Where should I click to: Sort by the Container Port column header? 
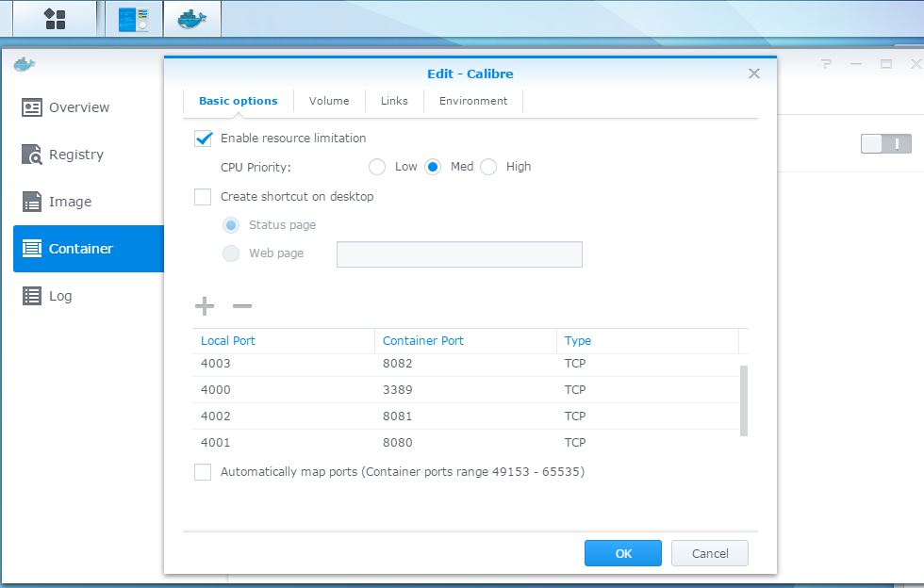466,340
